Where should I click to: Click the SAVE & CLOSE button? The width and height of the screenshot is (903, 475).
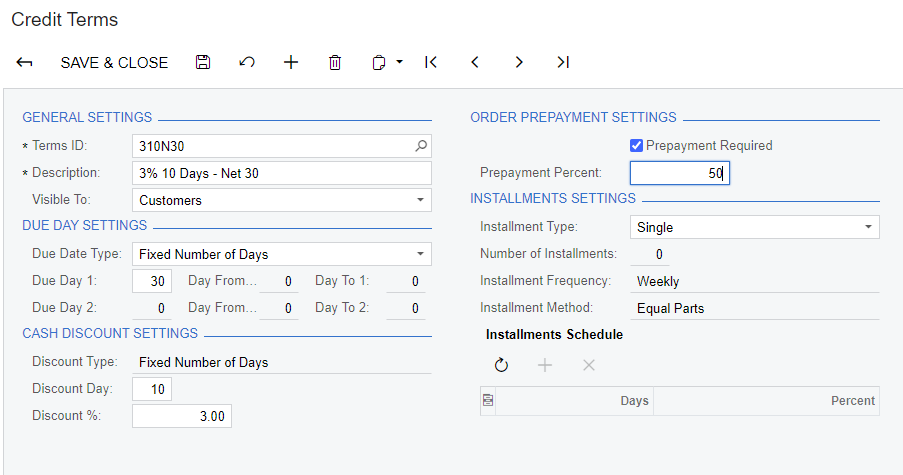114,62
